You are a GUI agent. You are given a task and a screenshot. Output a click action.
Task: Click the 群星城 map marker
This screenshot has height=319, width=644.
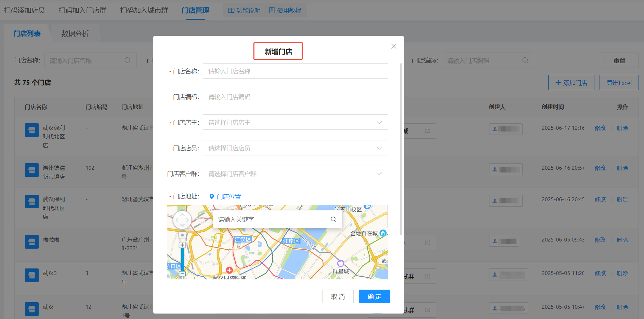pos(341,263)
